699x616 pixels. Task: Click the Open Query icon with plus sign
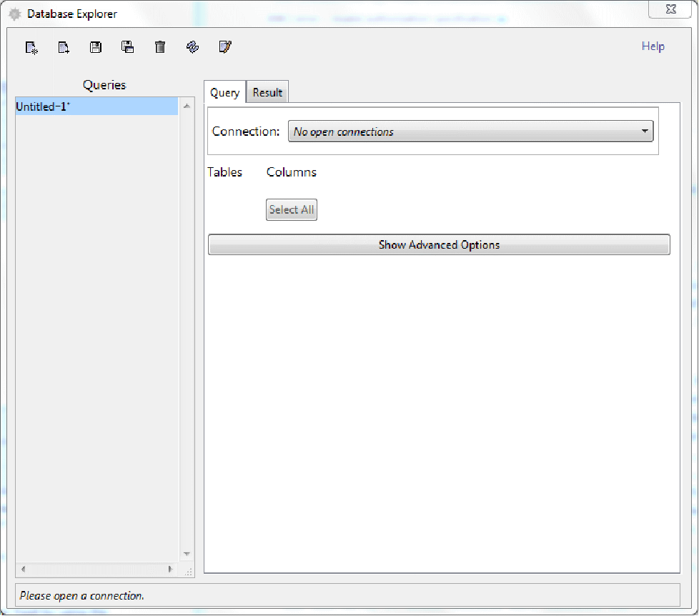point(64,48)
